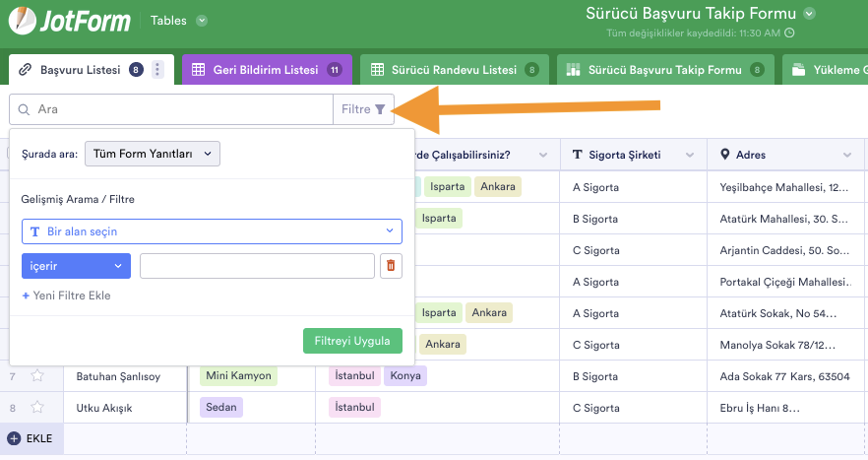Expand the Tüm Form Yanıtları dropdown
868x460 pixels.
pyautogui.click(x=153, y=154)
